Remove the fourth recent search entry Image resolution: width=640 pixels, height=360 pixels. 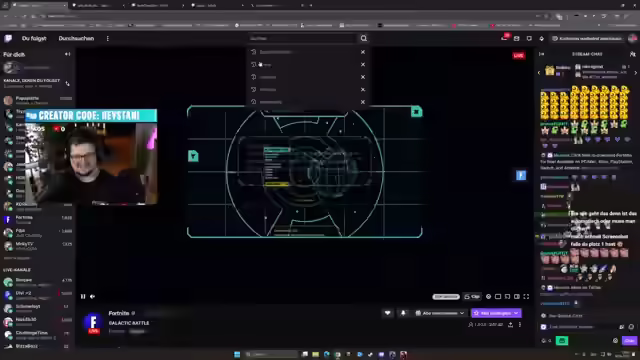pos(362,89)
